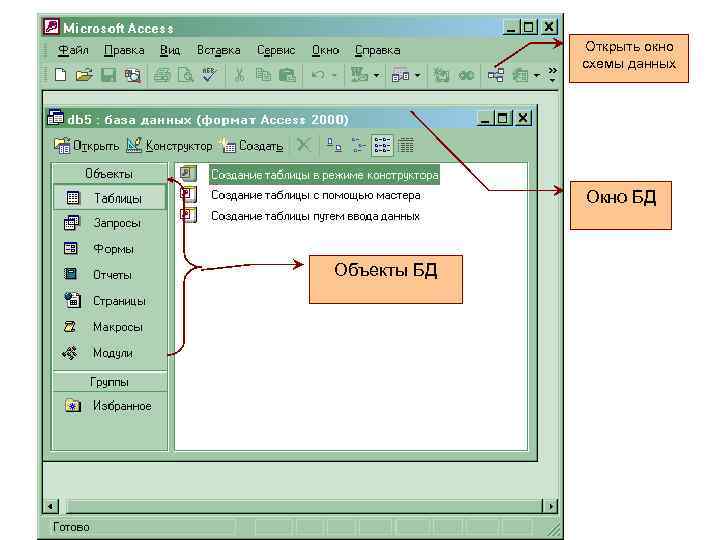The image size is (720, 540).
Task: Show more toolbar buttons via chevron
Action: pos(552,74)
